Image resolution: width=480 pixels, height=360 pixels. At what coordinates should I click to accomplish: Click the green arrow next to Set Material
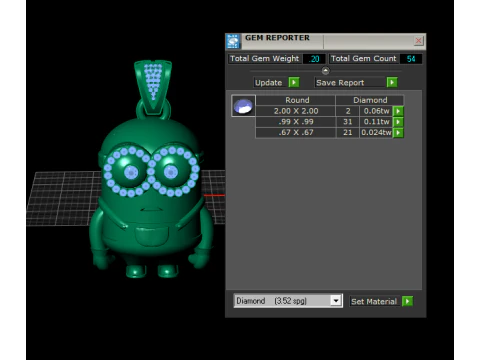(x=407, y=301)
